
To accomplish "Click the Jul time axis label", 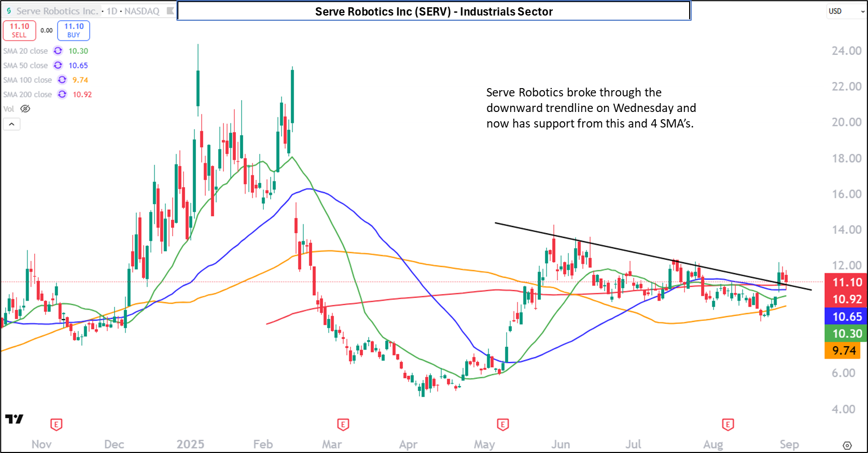I will (x=633, y=445).
